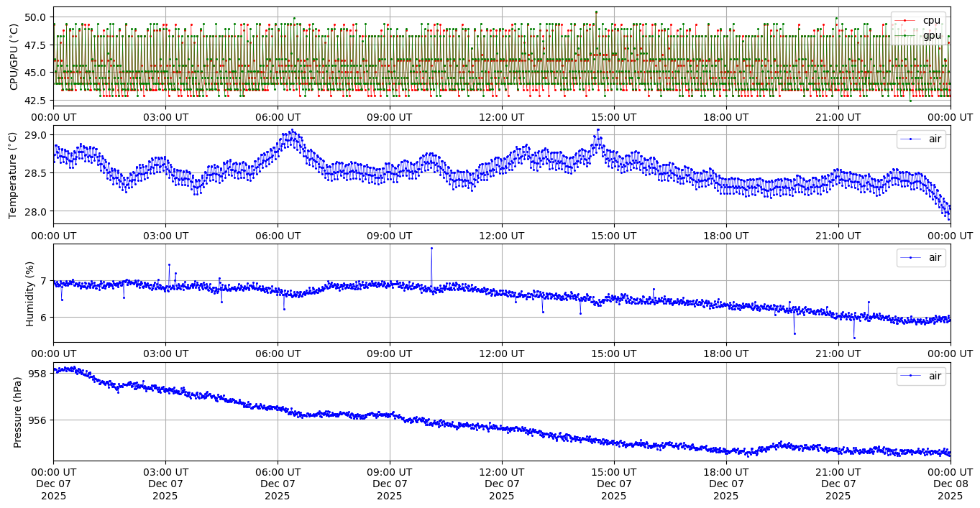Click the Temperature (°C) y-axis label

tap(14, 175)
